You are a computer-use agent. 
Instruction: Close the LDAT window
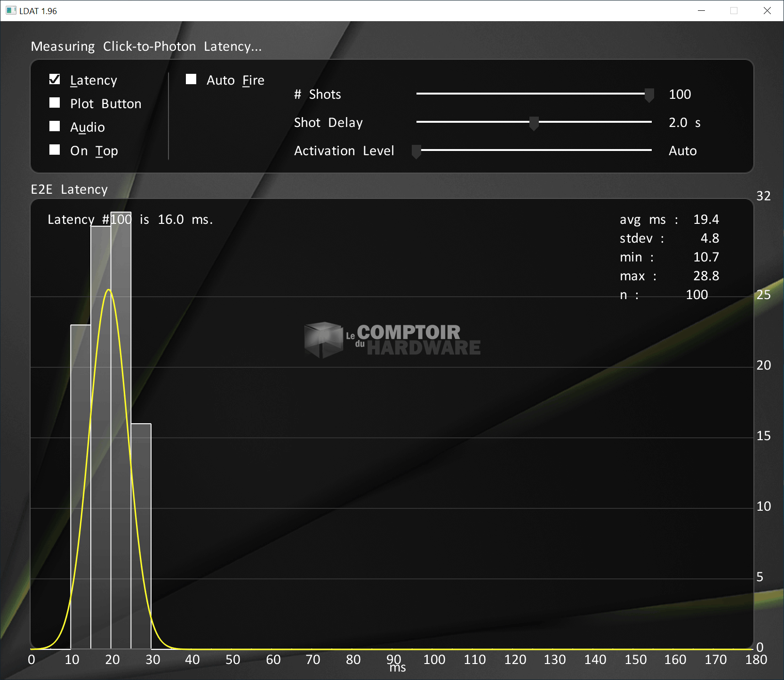pos(767,10)
